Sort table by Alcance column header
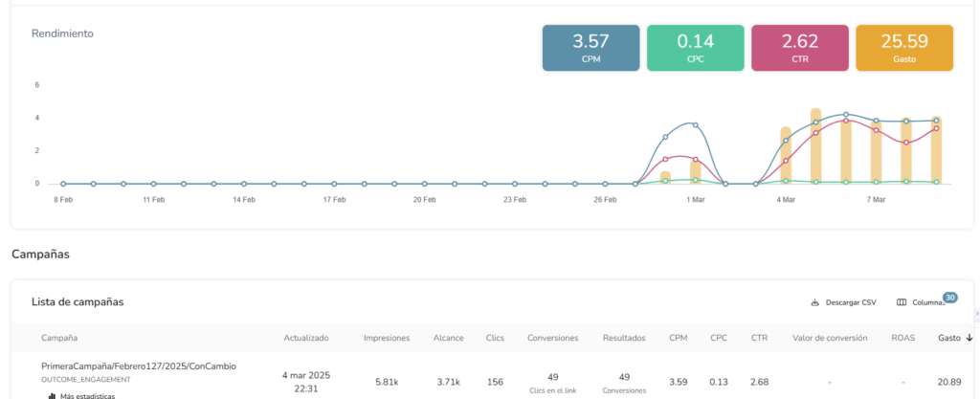Viewport: 980px width, 399px height. (447, 338)
